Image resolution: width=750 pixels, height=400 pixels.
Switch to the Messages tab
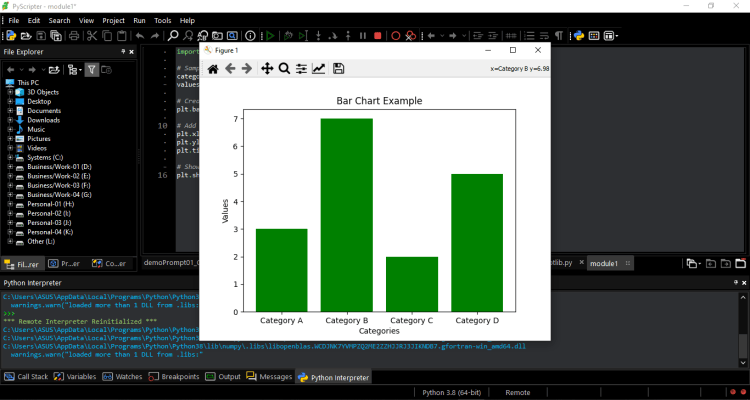click(x=269, y=377)
